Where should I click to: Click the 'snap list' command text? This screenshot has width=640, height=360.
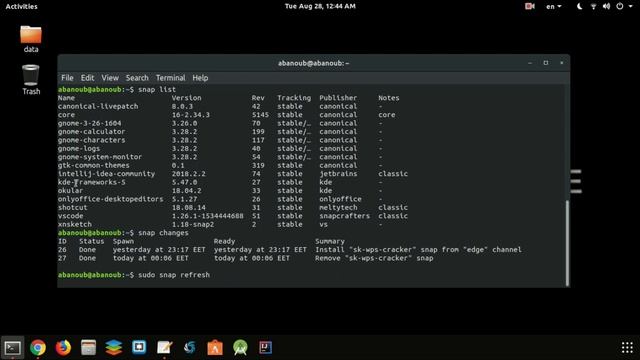point(157,89)
